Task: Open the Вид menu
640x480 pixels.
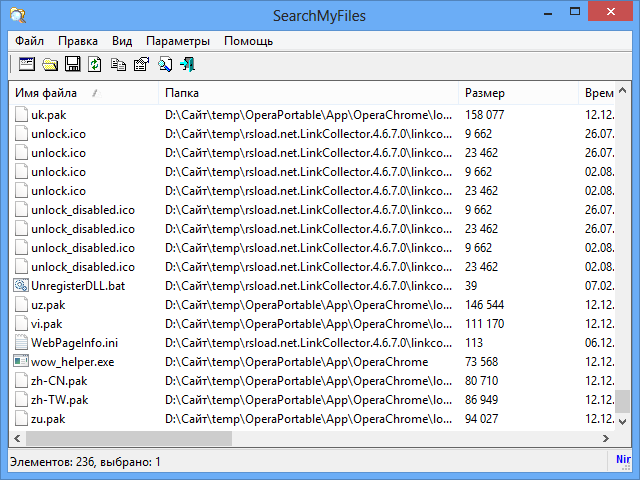Action: coord(122,41)
